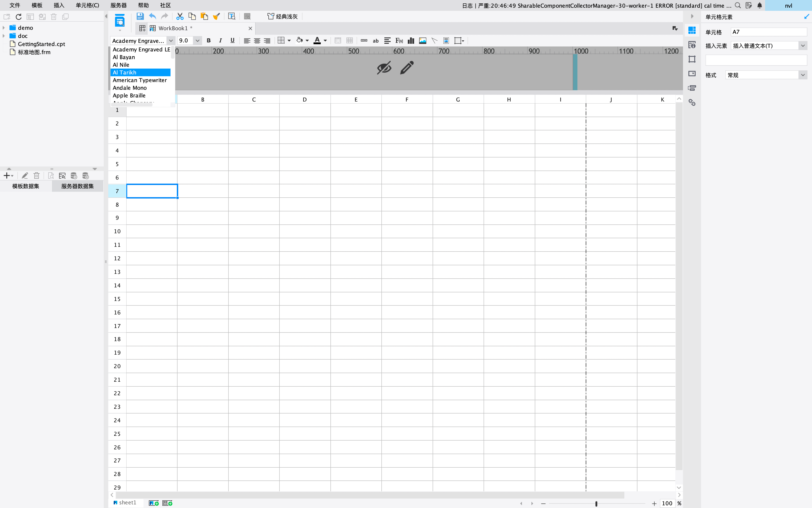The image size is (812, 508).
Task: Expand the demo folder
Action: pyautogui.click(x=4, y=28)
